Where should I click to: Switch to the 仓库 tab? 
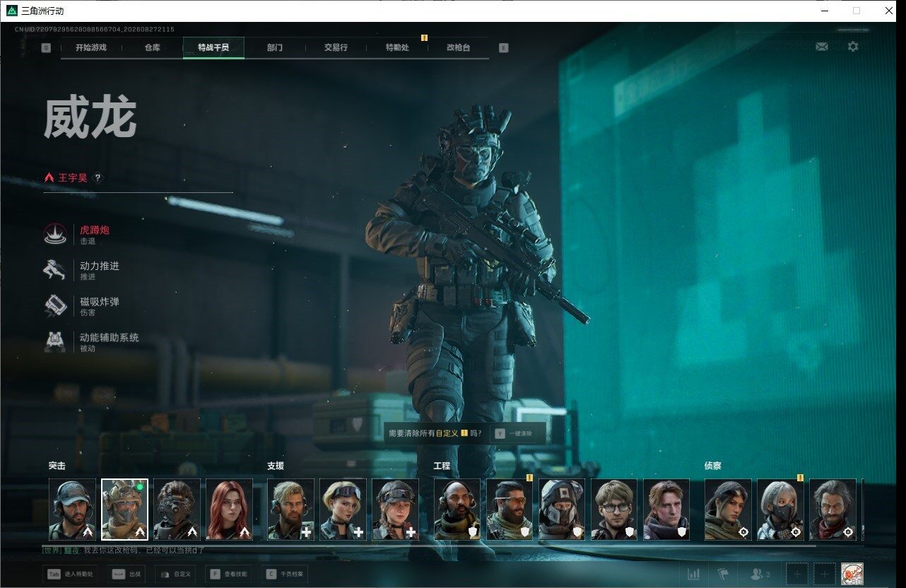click(152, 48)
